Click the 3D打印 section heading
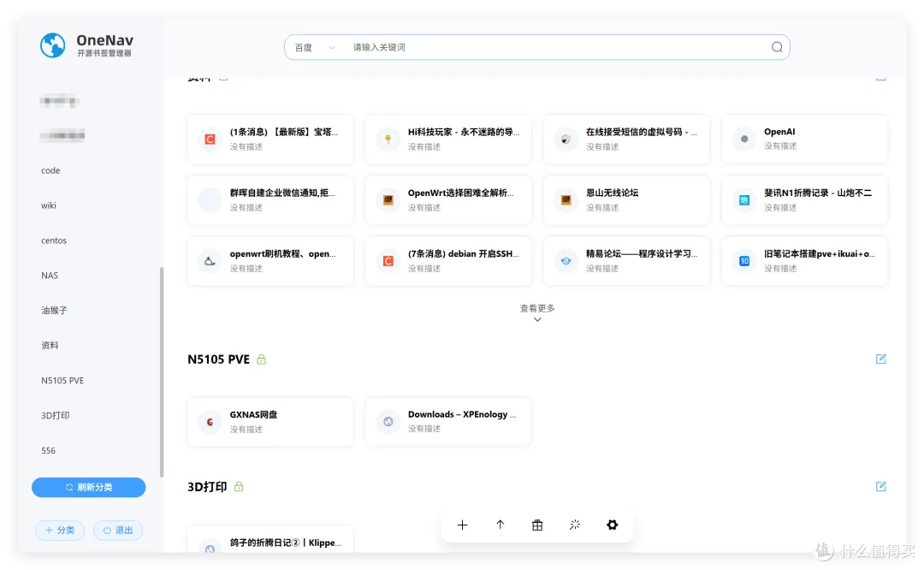Image resolution: width=924 pixels, height=570 pixels. 207,487
